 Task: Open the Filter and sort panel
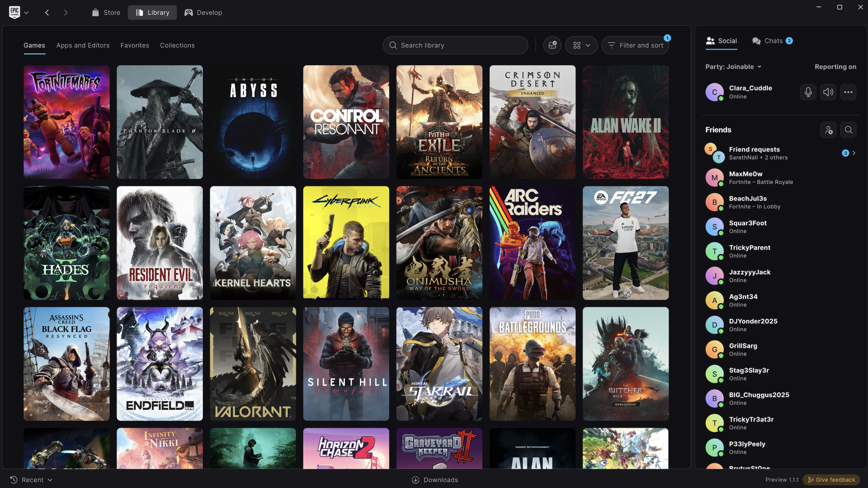tap(635, 45)
